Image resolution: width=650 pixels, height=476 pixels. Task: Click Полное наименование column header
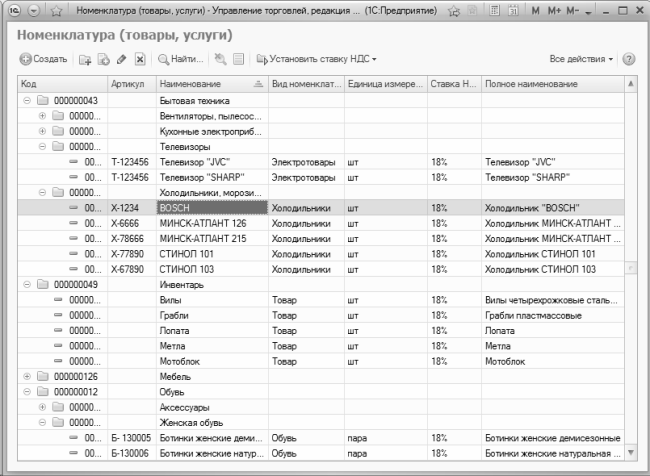click(x=553, y=84)
